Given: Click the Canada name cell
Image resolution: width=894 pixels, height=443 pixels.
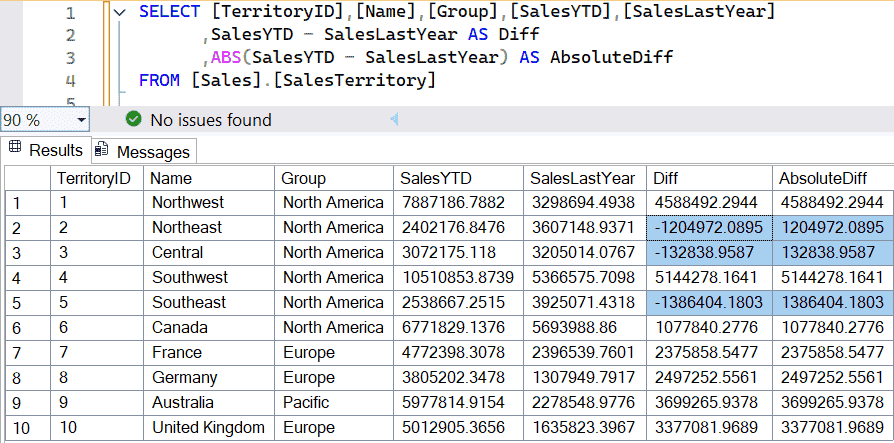Looking at the screenshot, I should 209,328.
